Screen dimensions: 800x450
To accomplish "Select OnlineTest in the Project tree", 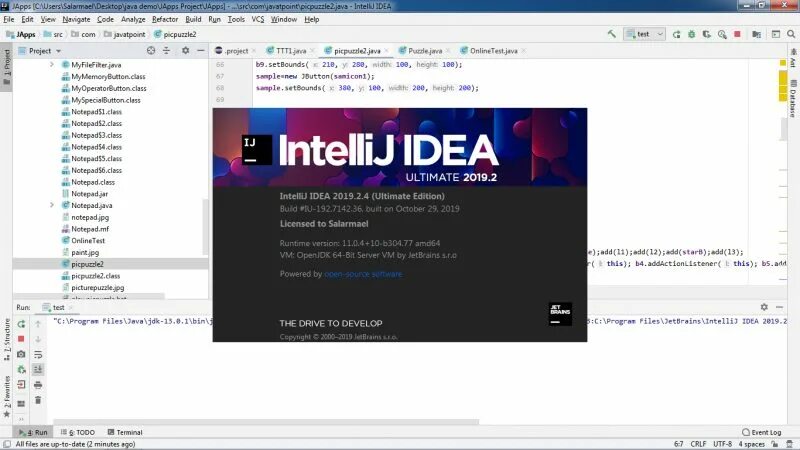I will coord(88,240).
